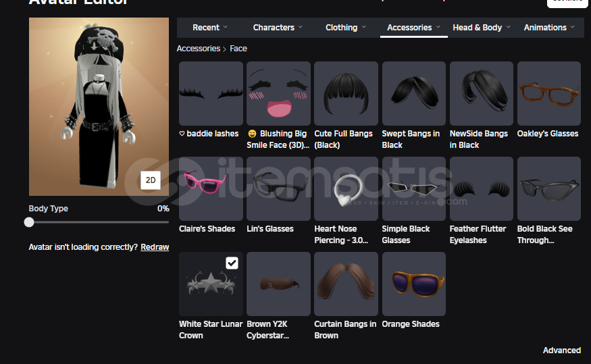Select the Swept Bangs in Black thumbnail
This screenshot has width=591, height=364.
pos(414,93)
